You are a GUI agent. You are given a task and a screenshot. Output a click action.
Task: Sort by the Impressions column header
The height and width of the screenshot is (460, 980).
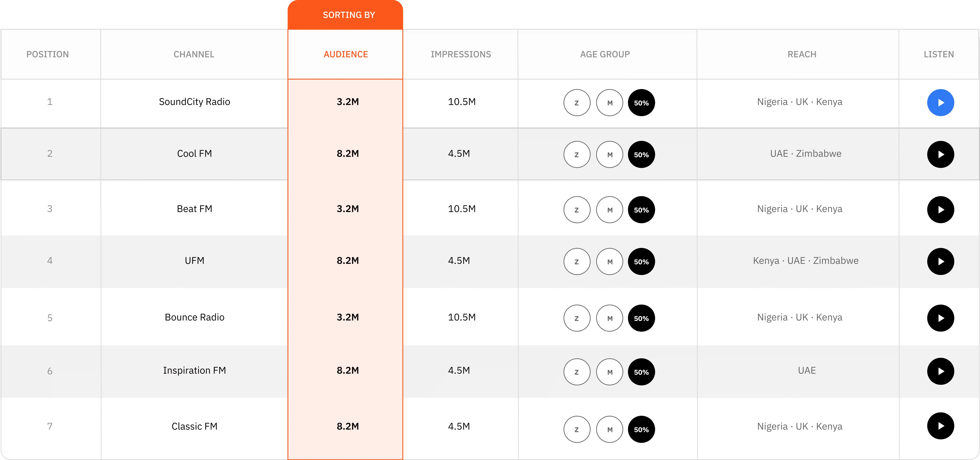pyautogui.click(x=460, y=54)
